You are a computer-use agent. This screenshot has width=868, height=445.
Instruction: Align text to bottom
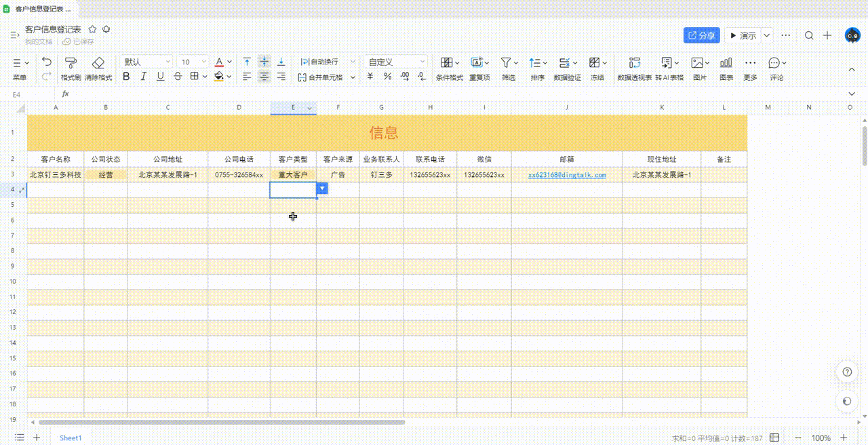click(x=281, y=62)
